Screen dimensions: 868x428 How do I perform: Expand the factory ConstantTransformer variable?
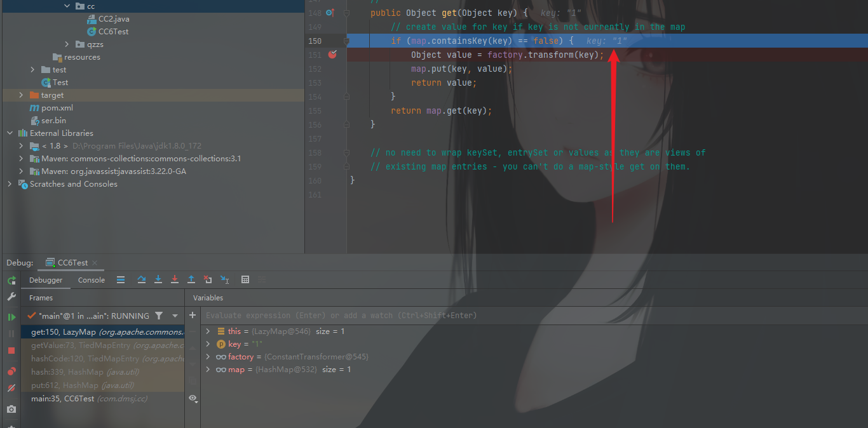coord(208,357)
